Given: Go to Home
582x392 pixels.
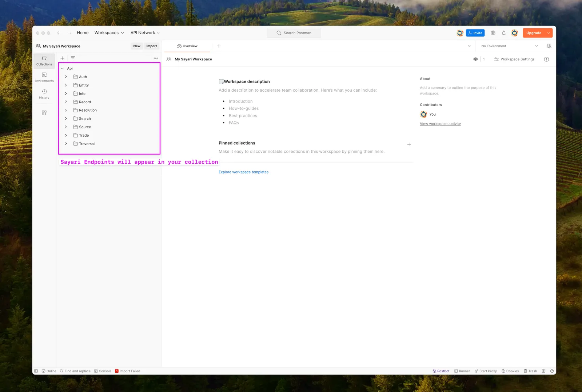Looking at the screenshot, I should click(x=83, y=33).
